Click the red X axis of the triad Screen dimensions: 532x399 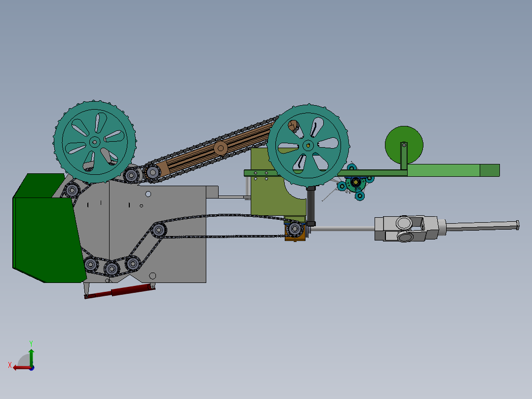[22, 368]
